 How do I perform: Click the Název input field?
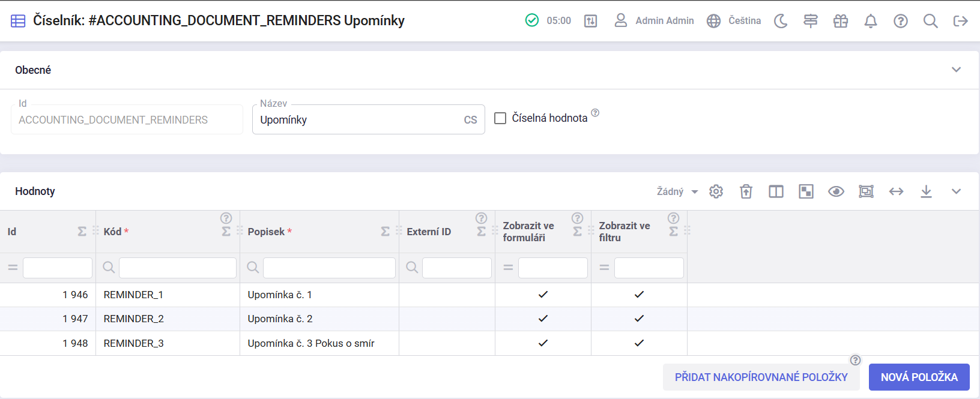(x=369, y=119)
